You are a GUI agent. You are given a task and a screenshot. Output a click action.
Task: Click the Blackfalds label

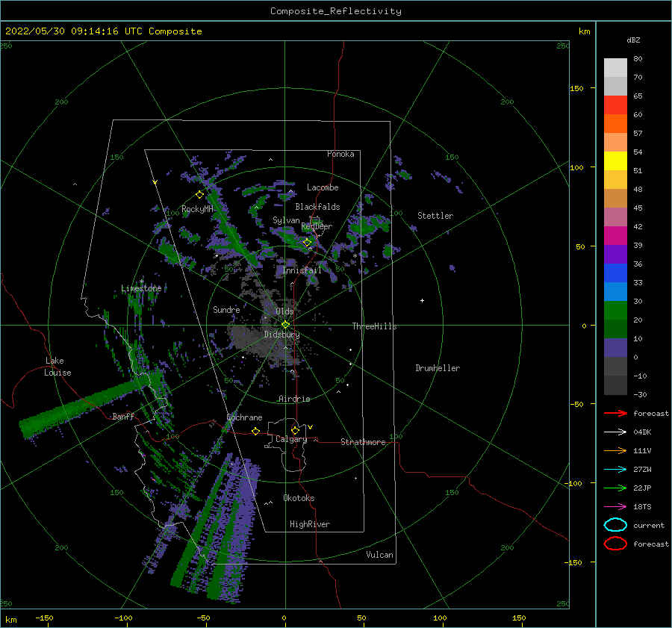point(317,207)
